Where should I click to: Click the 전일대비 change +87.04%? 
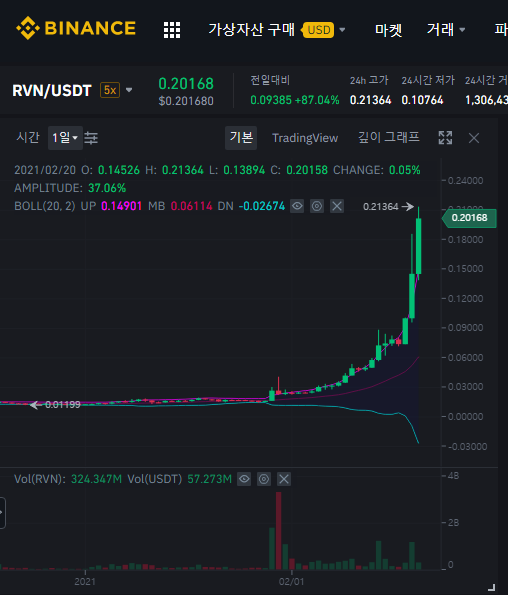coord(317,100)
